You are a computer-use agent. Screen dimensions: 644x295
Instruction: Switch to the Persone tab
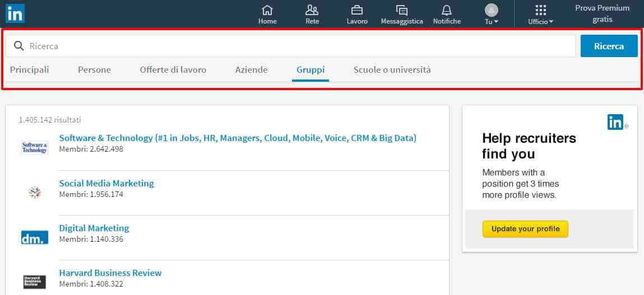[94, 70]
